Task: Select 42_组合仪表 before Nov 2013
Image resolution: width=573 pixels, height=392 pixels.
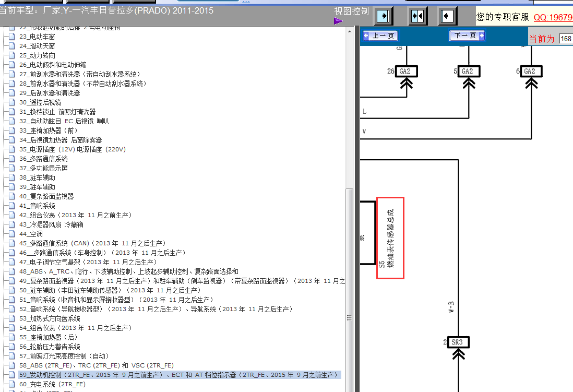Action: coord(76,215)
